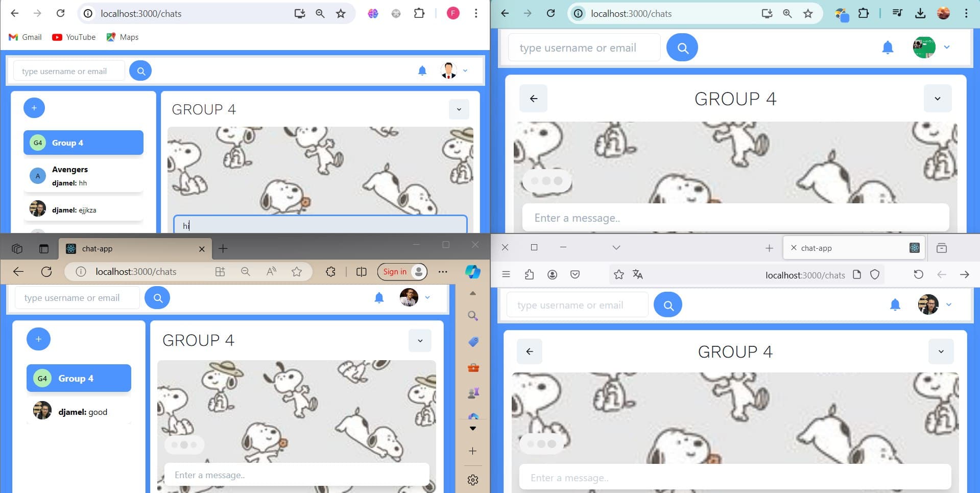Click the Firefox tracking protection shield icon
The image size is (980, 493).
[x=875, y=275]
